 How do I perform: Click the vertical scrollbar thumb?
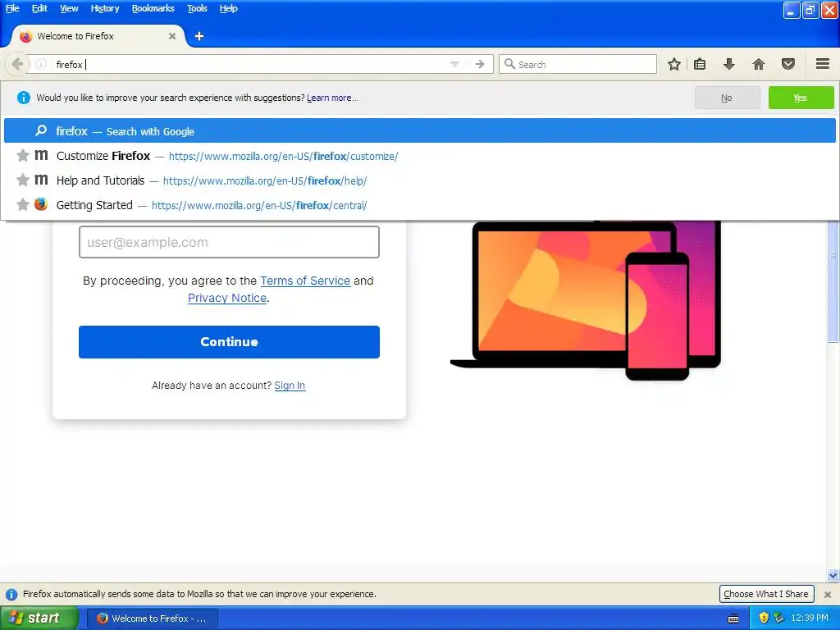tap(833, 281)
